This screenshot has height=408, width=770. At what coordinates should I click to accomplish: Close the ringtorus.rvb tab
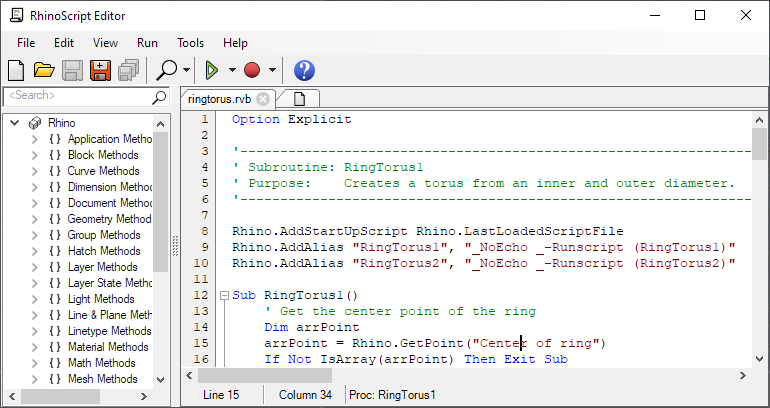(x=263, y=98)
